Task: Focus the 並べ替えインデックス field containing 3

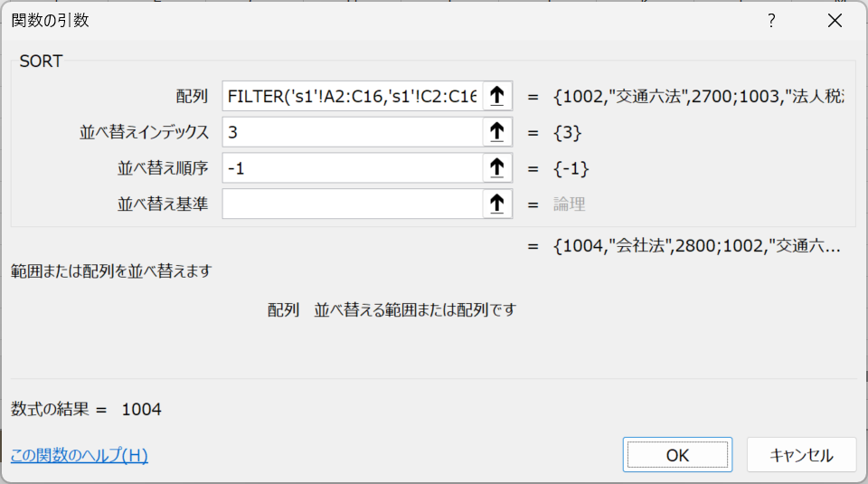Action: (x=353, y=132)
